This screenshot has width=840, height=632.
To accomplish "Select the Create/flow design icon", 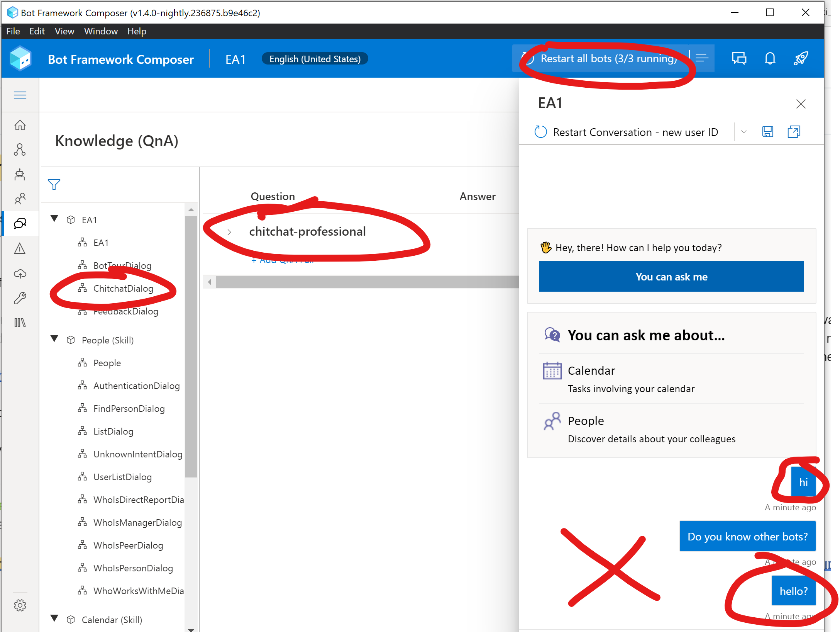I will [x=20, y=150].
